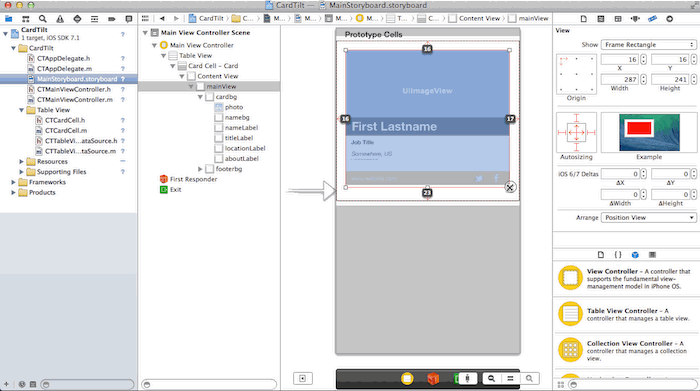Toggle the document outline button below canvas

pyautogui.click(x=303, y=379)
